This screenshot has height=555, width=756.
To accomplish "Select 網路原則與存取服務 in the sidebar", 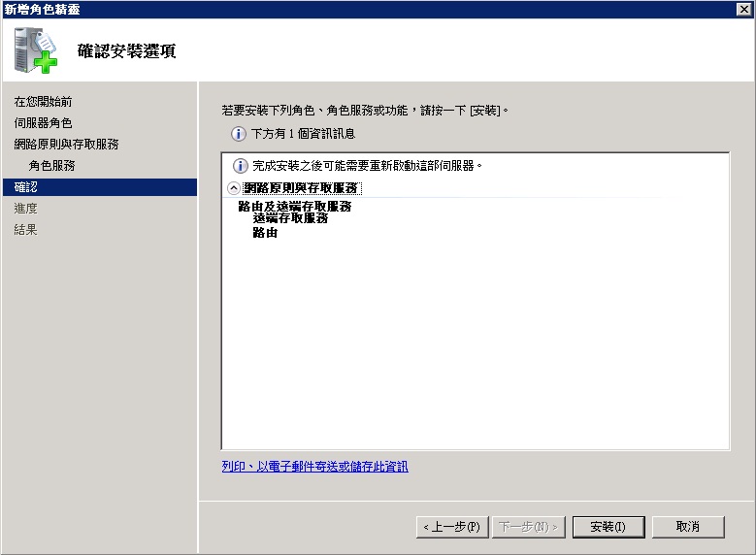I will tap(67, 145).
